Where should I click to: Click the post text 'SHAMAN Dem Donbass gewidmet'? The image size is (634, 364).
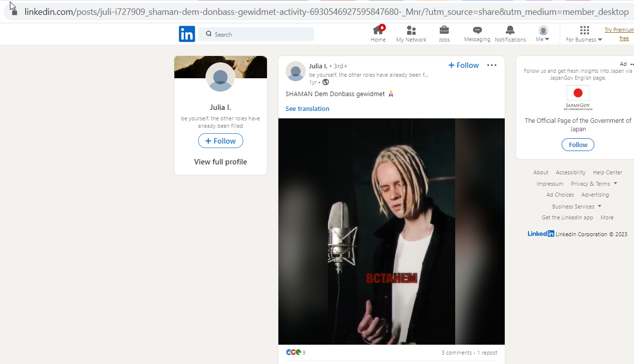(x=335, y=94)
